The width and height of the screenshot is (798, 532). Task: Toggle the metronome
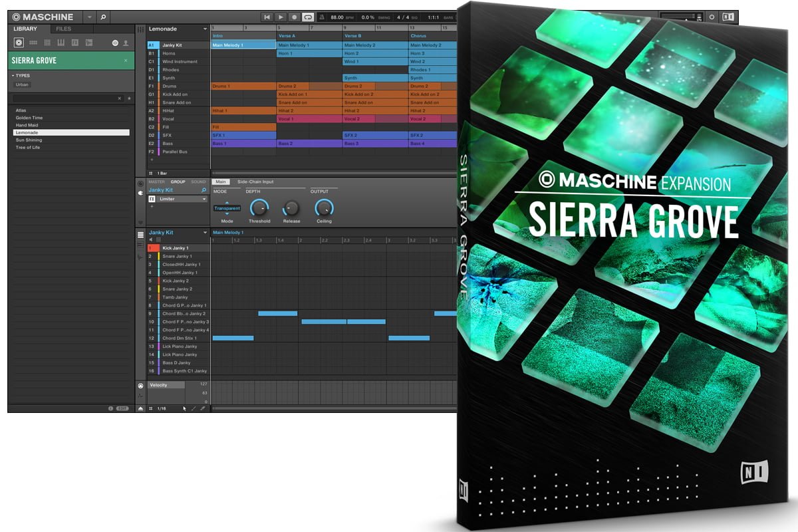(x=323, y=17)
